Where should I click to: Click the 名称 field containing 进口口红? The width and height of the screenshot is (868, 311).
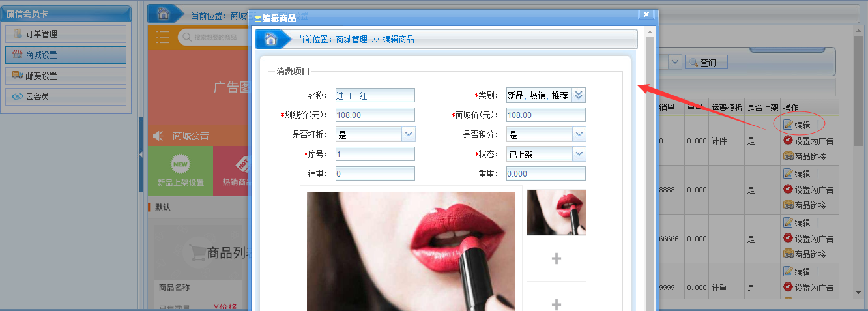[x=375, y=95]
